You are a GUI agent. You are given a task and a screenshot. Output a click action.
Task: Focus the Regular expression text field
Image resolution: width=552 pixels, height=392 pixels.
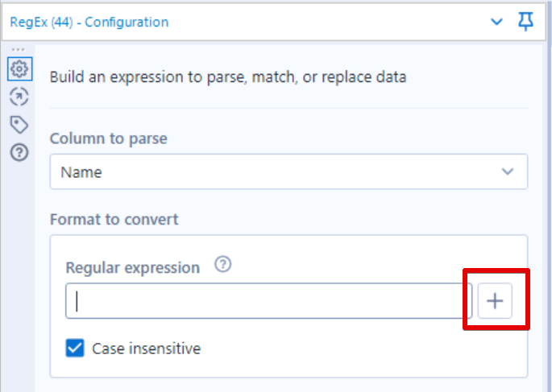coord(269,301)
